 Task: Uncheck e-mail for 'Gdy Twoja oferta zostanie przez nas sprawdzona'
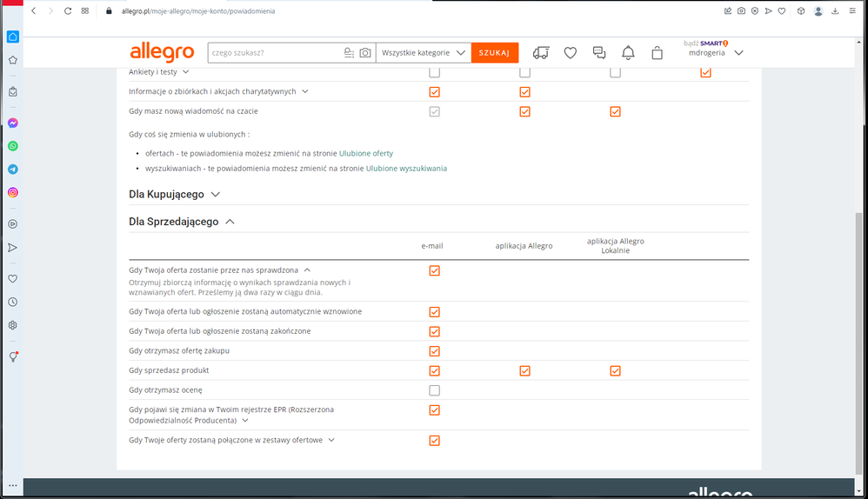click(435, 270)
